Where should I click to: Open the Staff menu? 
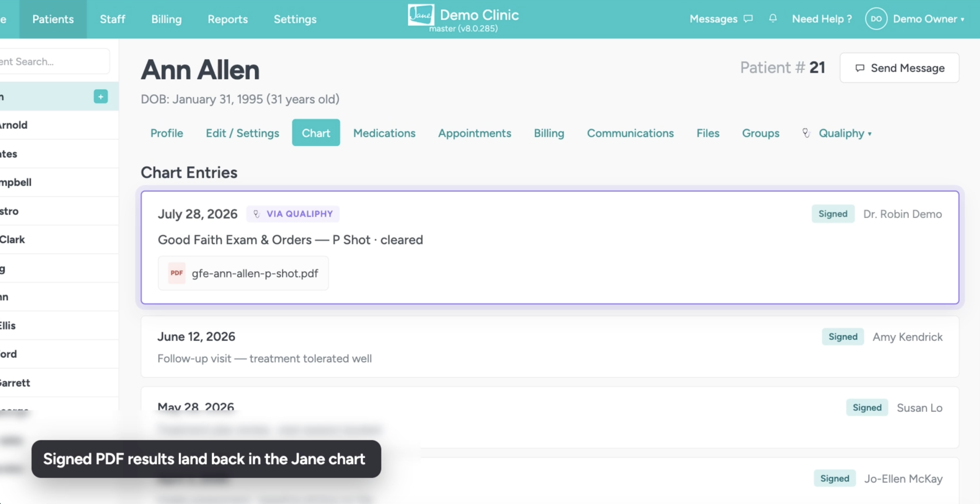click(x=112, y=19)
